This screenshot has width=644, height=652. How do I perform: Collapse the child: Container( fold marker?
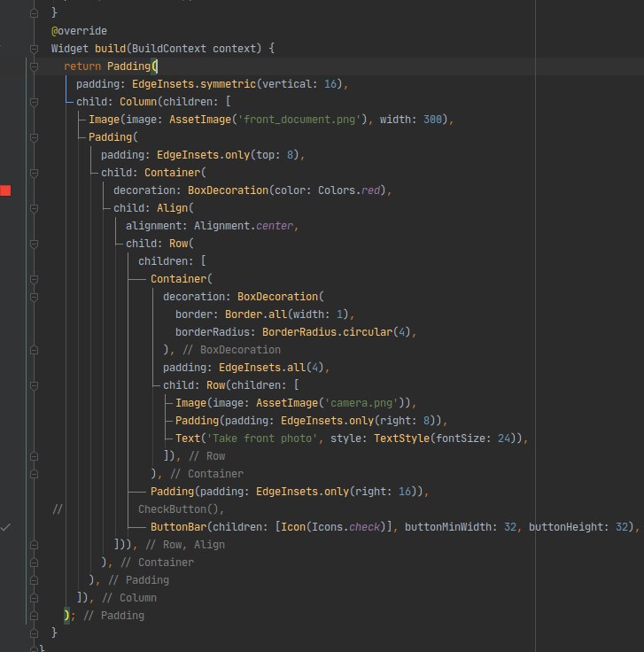[x=34, y=173]
